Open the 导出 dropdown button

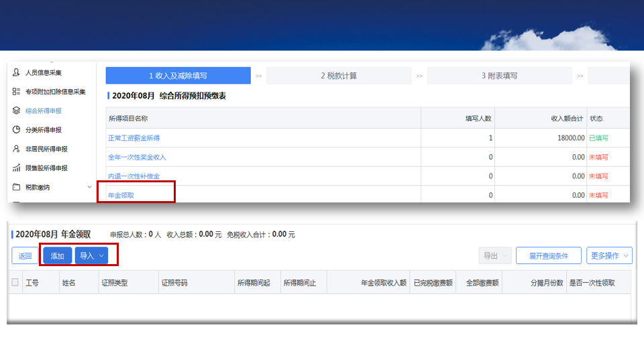click(x=495, y=255)
